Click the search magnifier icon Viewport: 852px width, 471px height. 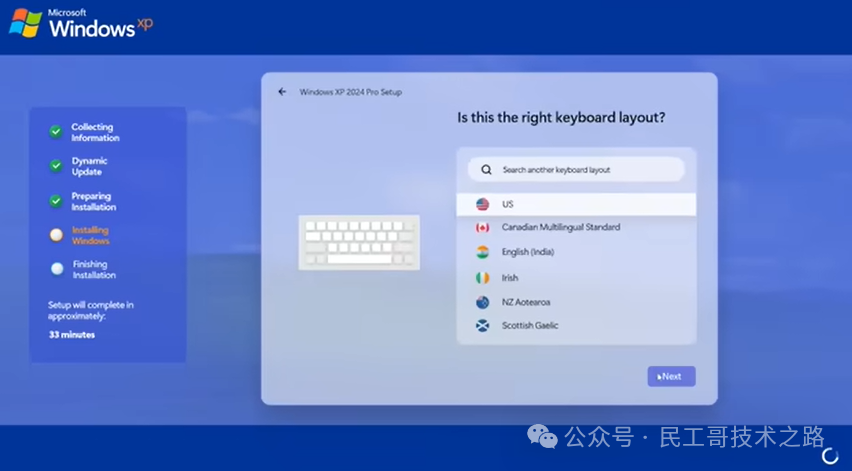pos(486,169)
